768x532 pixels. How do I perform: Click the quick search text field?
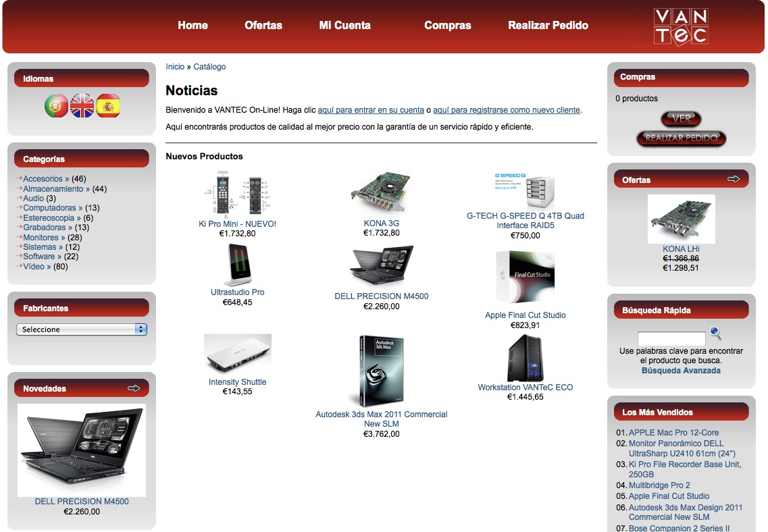[x=671, y=338]
